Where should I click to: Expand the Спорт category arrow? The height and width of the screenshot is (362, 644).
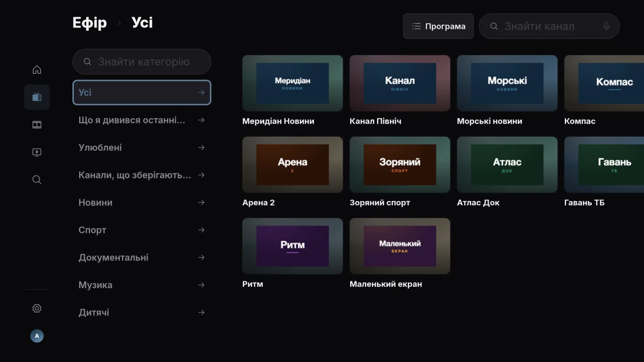point(201,230)
